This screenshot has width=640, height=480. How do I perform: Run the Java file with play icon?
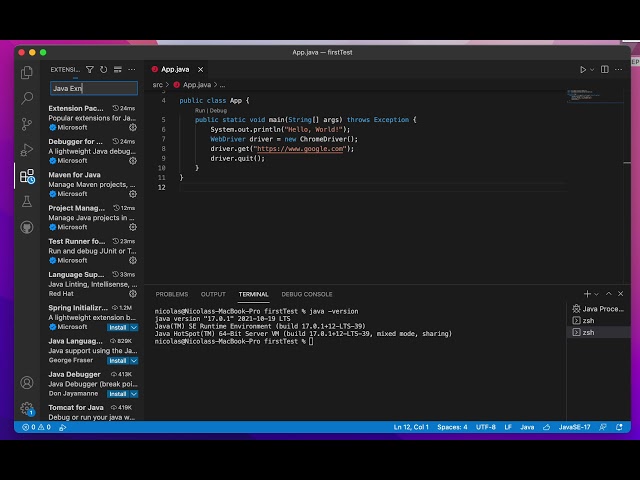tap(583, 70)
